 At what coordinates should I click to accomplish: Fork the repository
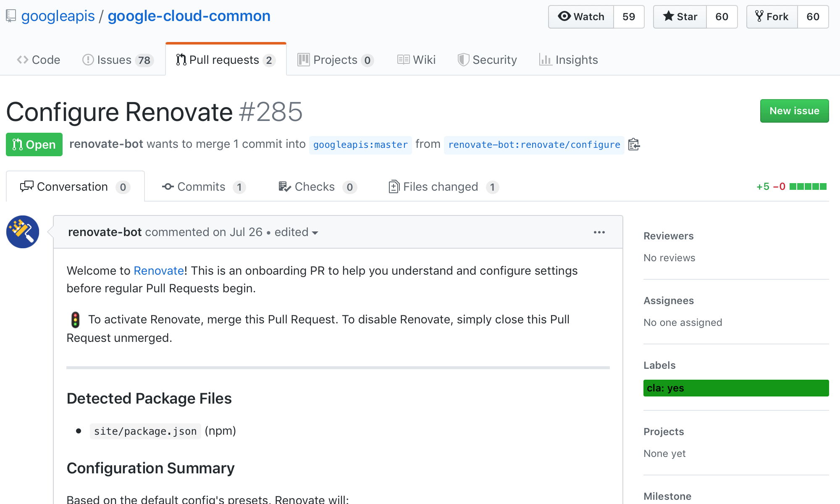point(772,17)
